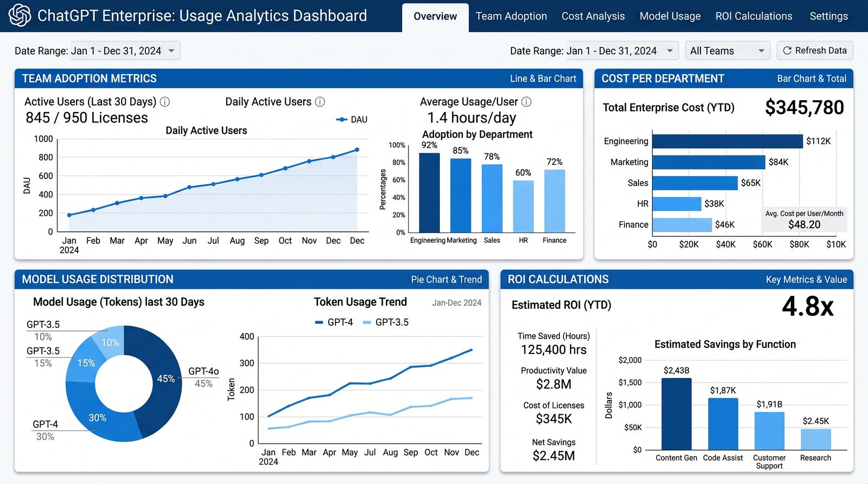
Task: Click the 10% GPT-3.5 pie slice
Action: [x=110, y=341]
